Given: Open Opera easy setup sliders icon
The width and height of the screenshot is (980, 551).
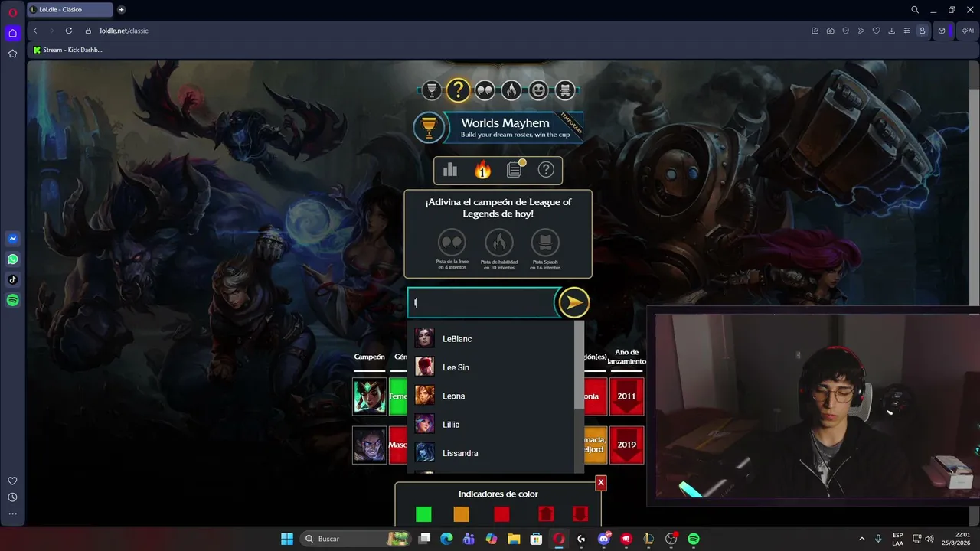Looking at the screenshot, I should click(907, 31).
